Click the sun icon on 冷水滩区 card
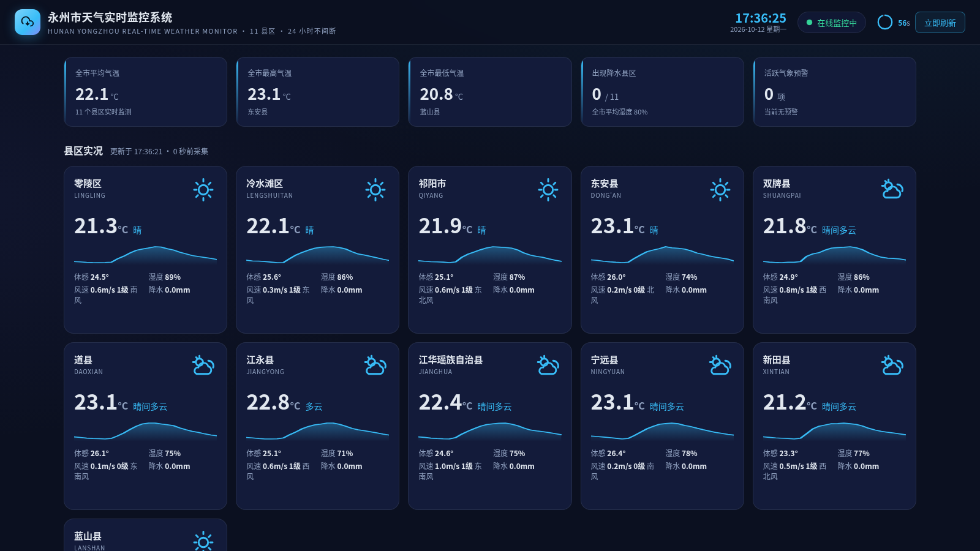Viewport: 980px width, 551px height. pos(375,190)
